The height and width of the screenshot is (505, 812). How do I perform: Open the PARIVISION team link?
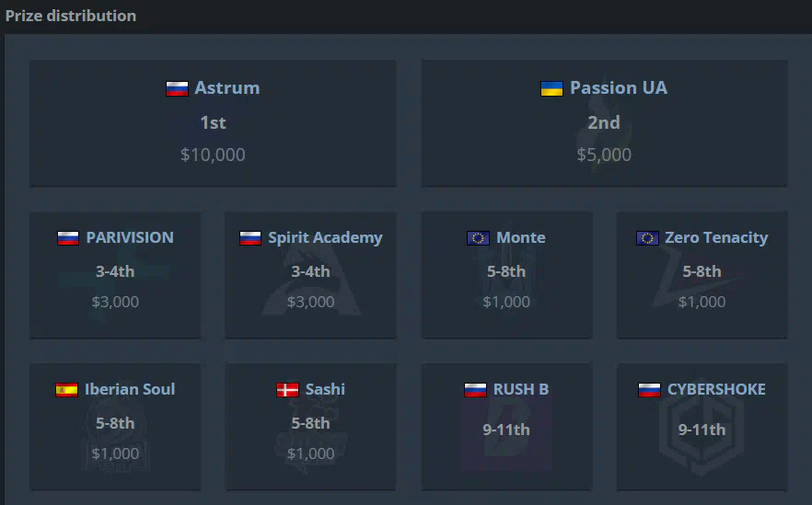click(x=130, y=237)
